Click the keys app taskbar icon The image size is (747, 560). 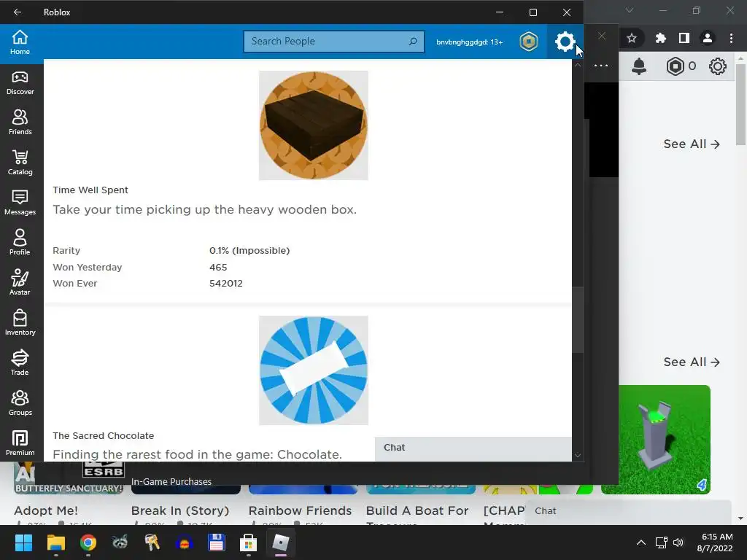(152, 542)
